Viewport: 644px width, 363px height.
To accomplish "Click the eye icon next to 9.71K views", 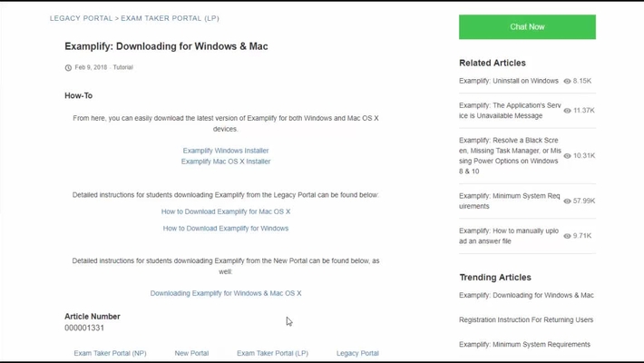I will coord(567,236).
